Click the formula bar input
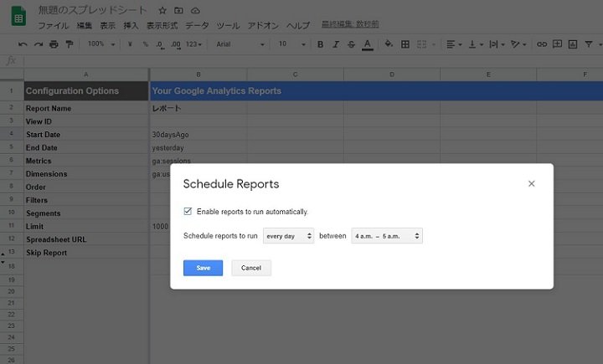The image size is (603, 364). (313, 61)
